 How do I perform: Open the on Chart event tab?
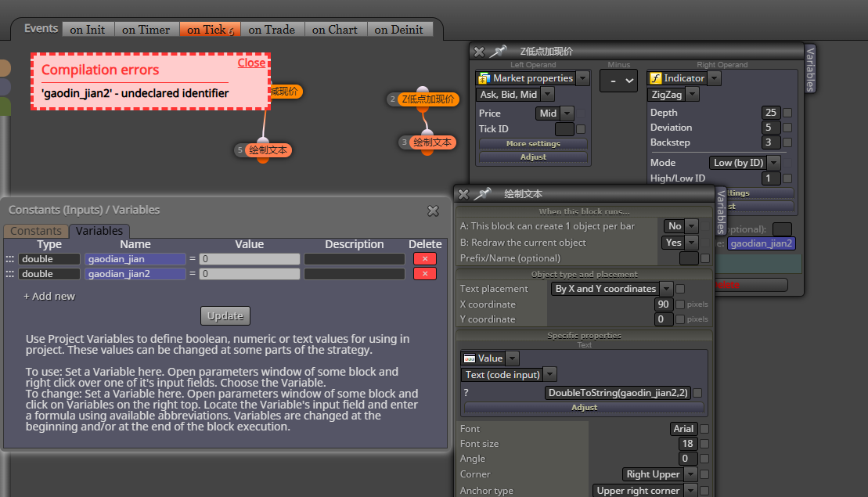tap(335, 29)
